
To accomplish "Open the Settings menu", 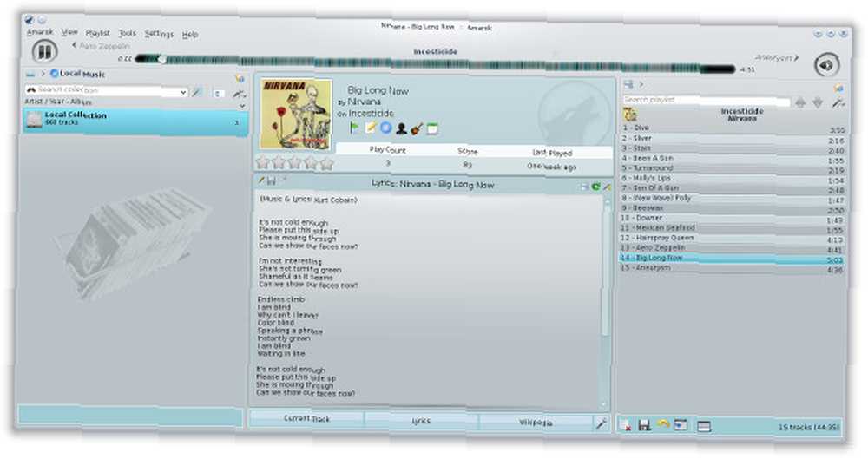I will point(159,35).
